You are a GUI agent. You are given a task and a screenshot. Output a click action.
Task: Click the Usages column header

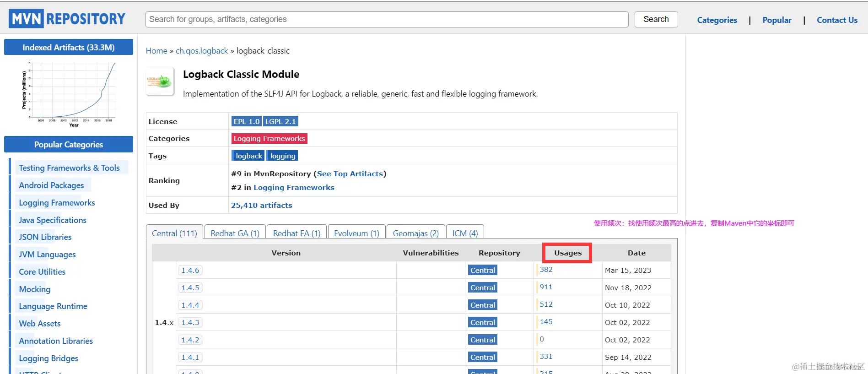(x=568, y=253)
